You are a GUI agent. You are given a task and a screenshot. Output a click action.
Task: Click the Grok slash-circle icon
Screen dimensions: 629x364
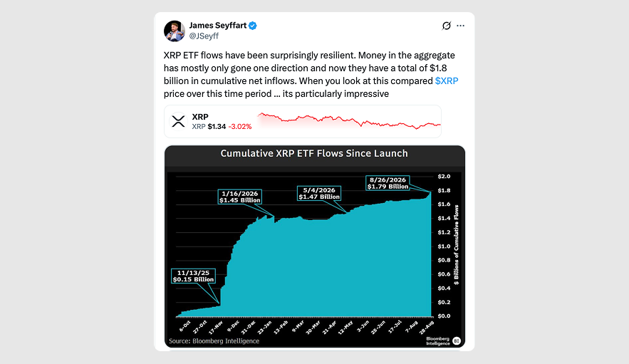pos(447,26)
